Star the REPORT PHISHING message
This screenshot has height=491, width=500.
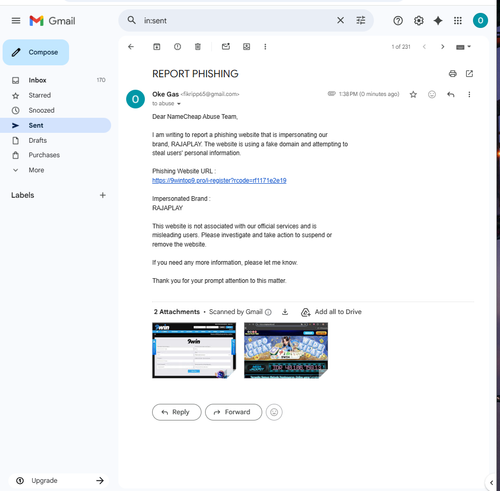click(413, 94)
